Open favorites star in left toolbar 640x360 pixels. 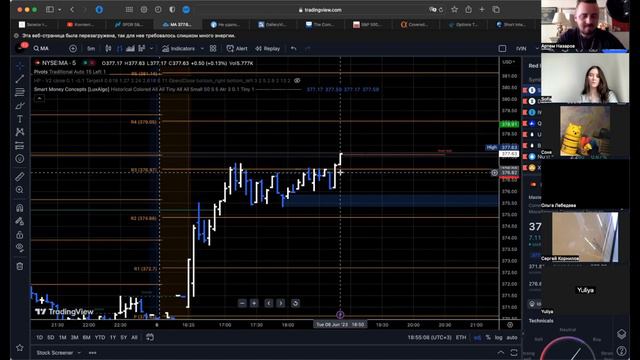20,348
